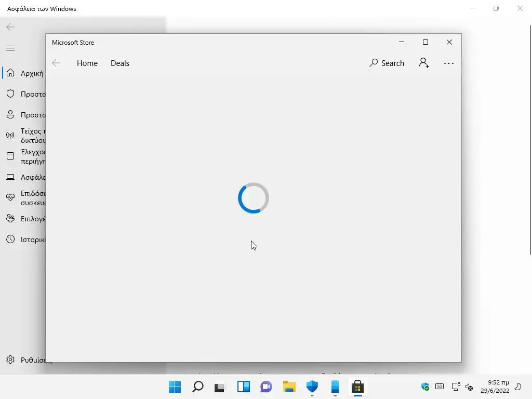Go back using the Microsoft Store back arrow
This screenshot has width=532, height=399.
(x=56, y=63)
